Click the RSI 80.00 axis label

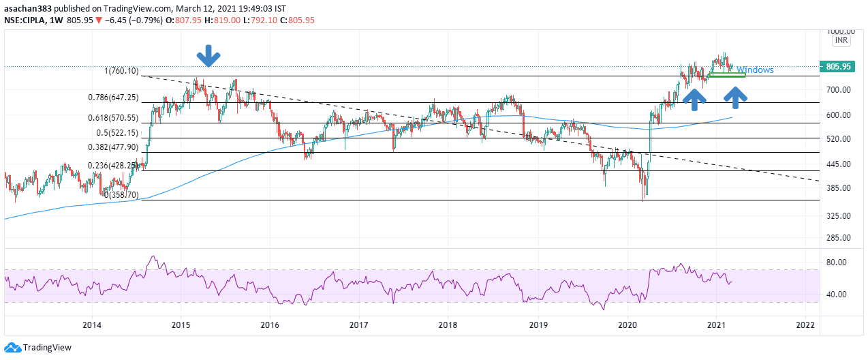(836, 262)
